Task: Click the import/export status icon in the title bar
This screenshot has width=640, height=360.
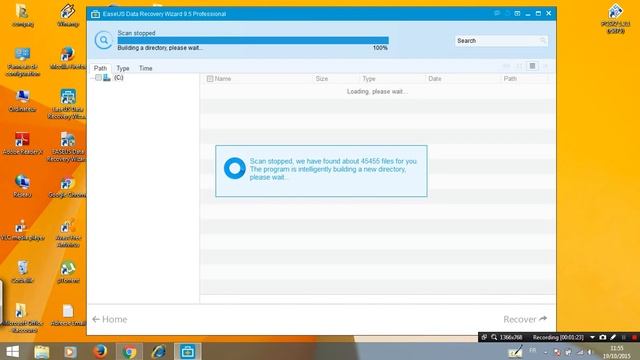Action: point(518,13)
